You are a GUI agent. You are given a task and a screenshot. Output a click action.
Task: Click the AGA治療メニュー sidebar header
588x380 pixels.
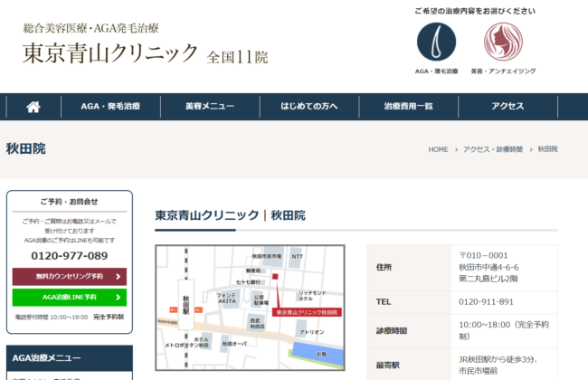(70, 358)
